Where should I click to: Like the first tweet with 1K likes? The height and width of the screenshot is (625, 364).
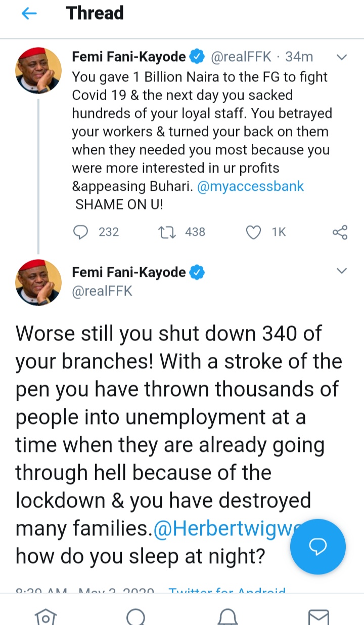point(253,232)
